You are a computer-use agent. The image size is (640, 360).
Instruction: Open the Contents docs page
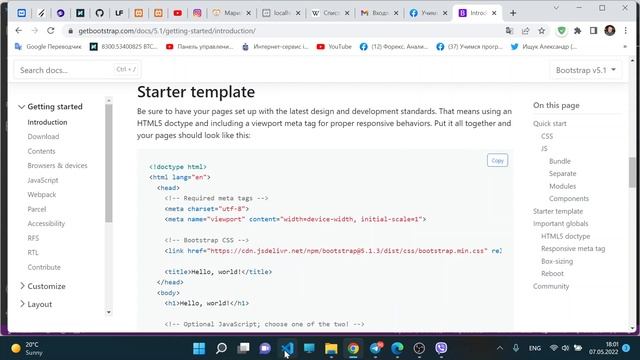(x=41, y=151)
